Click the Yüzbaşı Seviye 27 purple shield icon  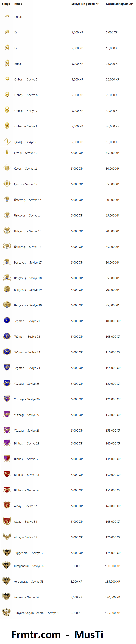coord(7,414)
